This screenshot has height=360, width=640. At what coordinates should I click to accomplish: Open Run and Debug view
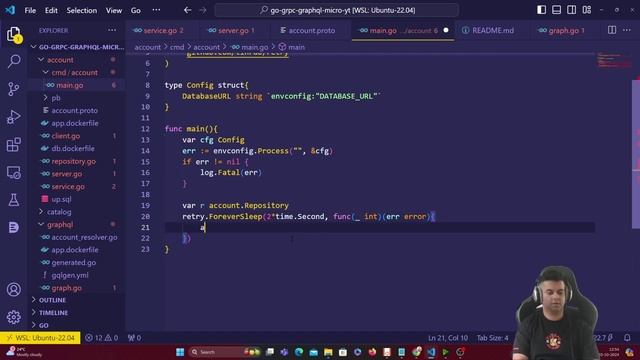click(x=13, y=117)
